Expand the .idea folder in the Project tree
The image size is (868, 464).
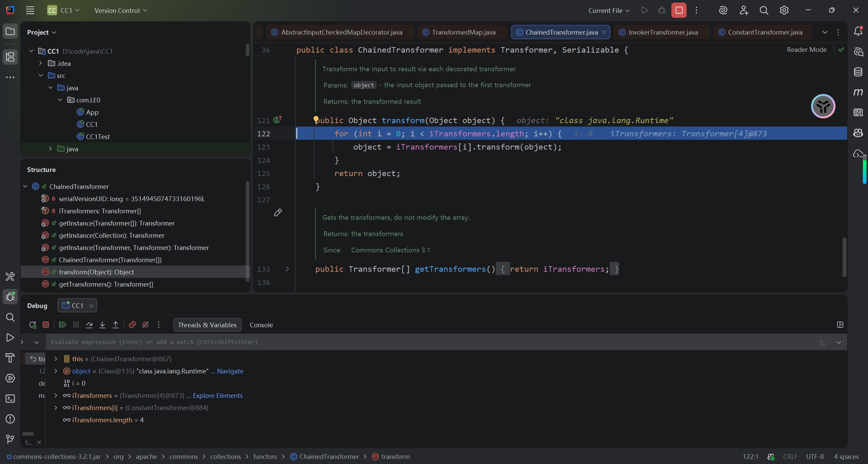[x=41, y=63]
